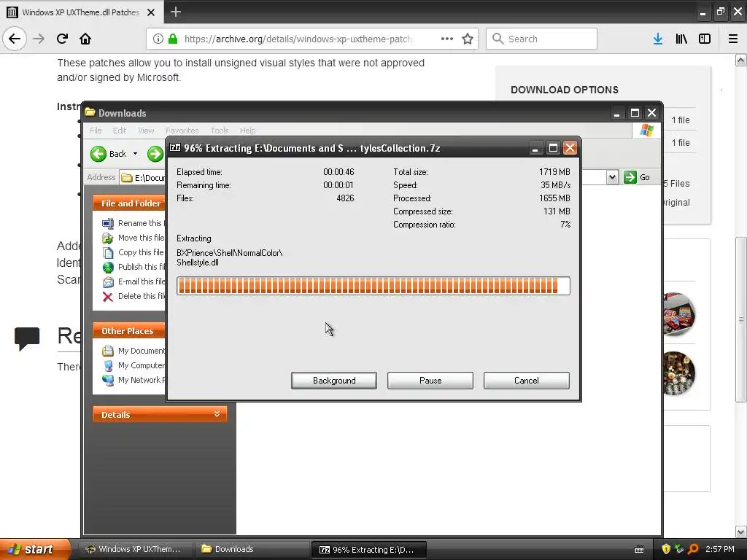
Task: Reload the archive.org page
Action: point(62,39)
